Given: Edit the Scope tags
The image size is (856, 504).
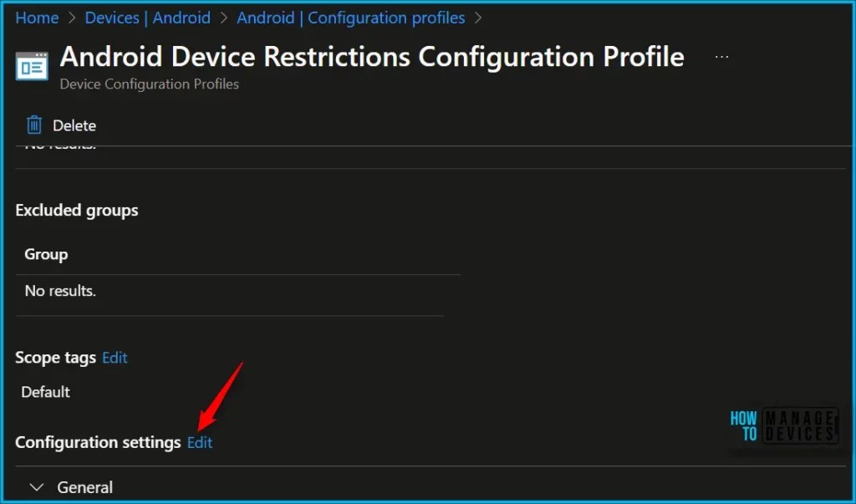Looking at the screenshot, I should (x=115, y=357).
